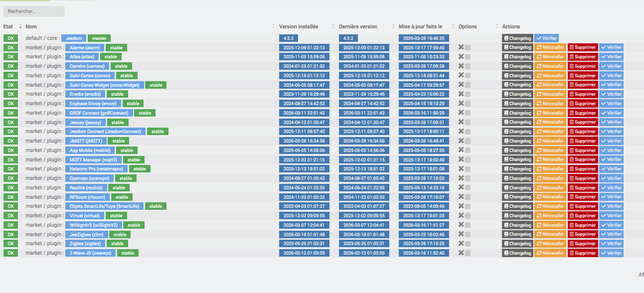Reinstall the RFXcom plugin
Screen dimensions: 644x293
click(x=550, y=197)
